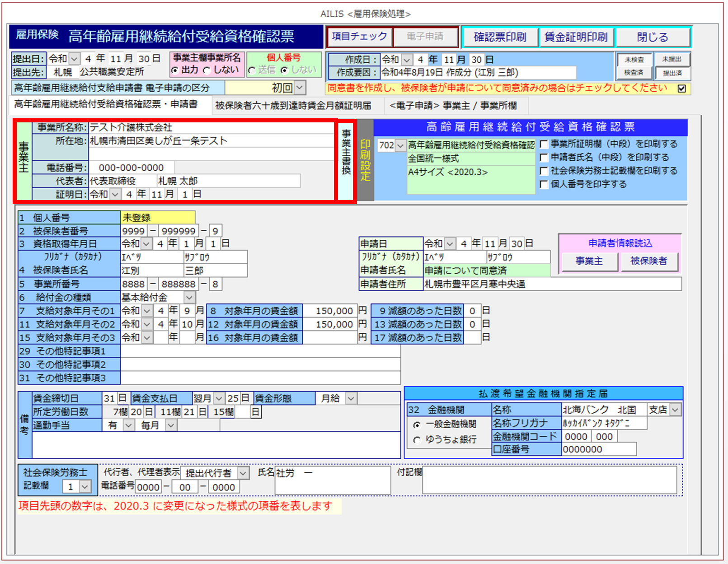
Task: Open the 賃金形態 月給 dropdown
Action: point(351,399)
